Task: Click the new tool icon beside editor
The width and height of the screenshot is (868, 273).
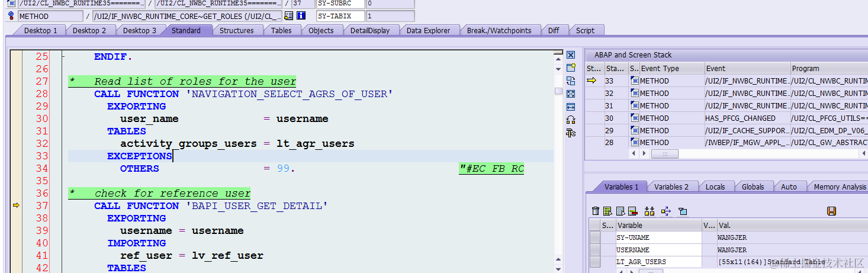Action: [x=571, y=68]
